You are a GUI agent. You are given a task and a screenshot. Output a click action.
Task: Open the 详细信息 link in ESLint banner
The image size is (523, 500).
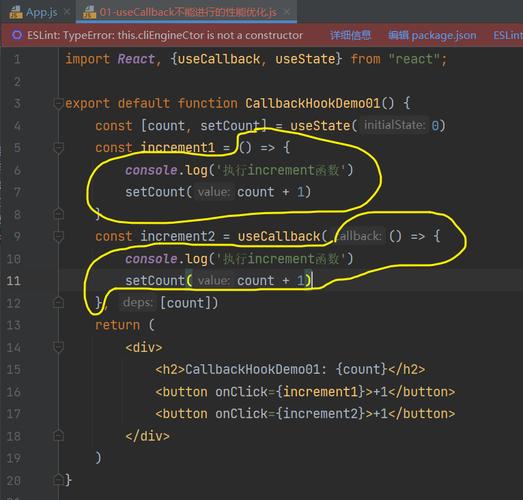click(x=350, y=35)
